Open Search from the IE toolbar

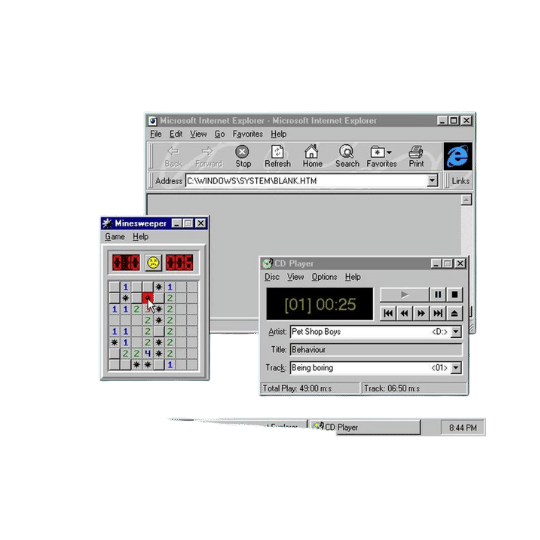click(x=347, y=157)
